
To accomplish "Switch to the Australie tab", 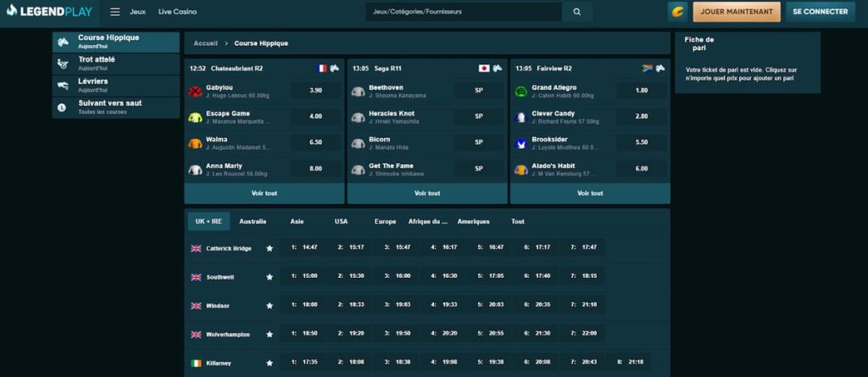I will click(x=253, y=221).
